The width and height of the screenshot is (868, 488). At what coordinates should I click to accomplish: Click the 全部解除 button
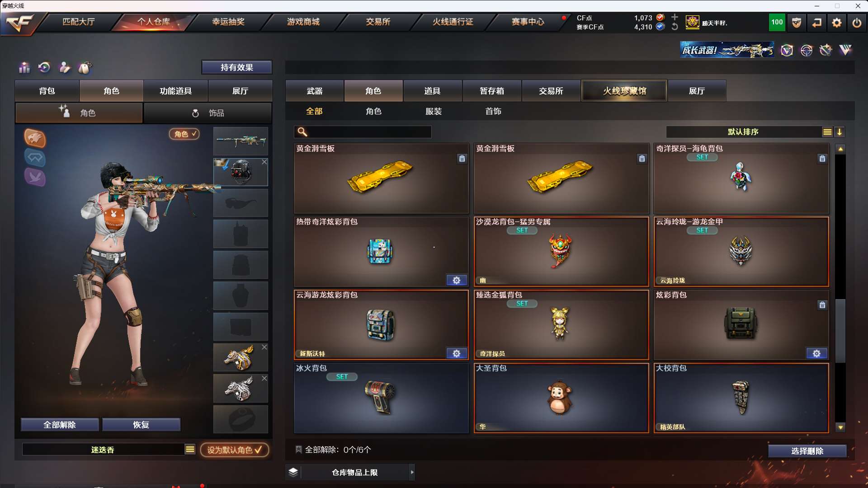click(x=60, y=425)
